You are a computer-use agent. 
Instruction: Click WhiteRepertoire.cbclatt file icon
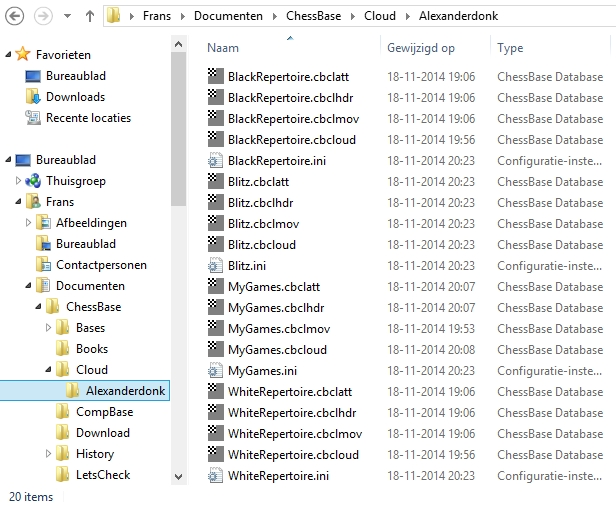tap(215, 392)
